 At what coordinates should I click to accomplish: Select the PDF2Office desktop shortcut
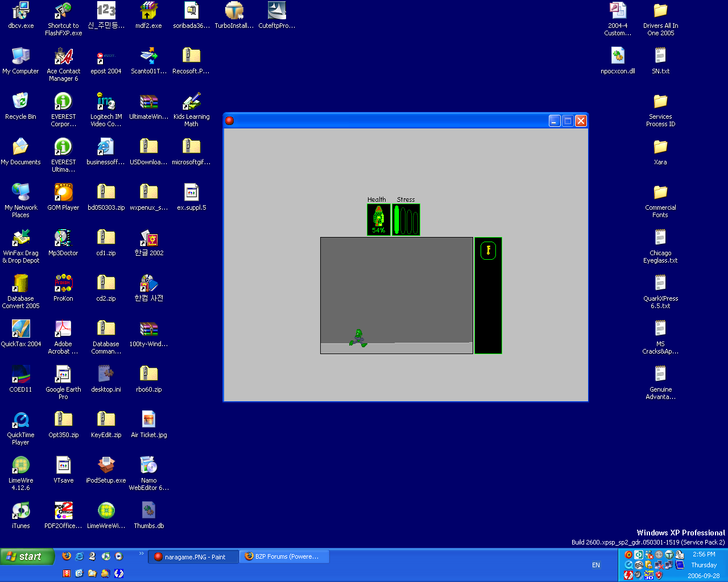point(63,516)
